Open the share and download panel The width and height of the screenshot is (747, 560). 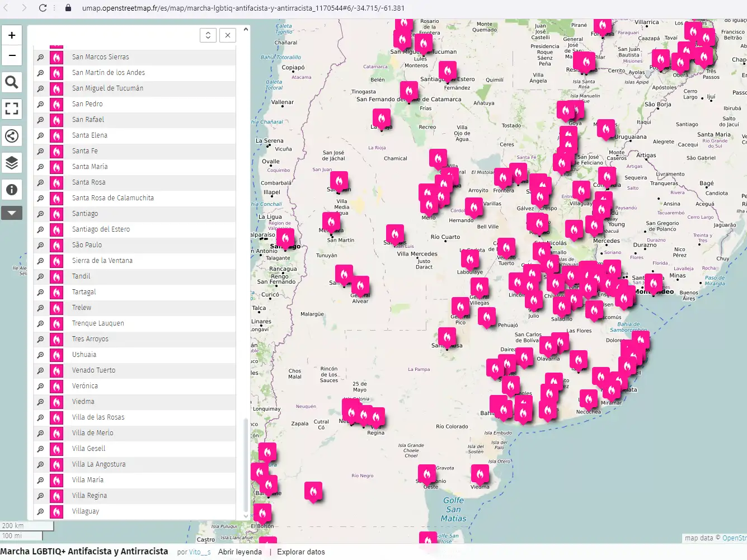pos(12,136)
